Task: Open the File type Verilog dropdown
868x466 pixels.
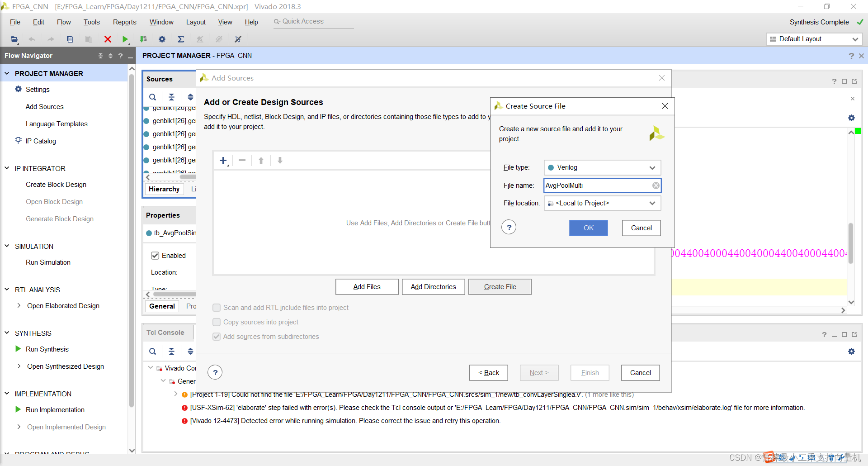Action: 602,167
